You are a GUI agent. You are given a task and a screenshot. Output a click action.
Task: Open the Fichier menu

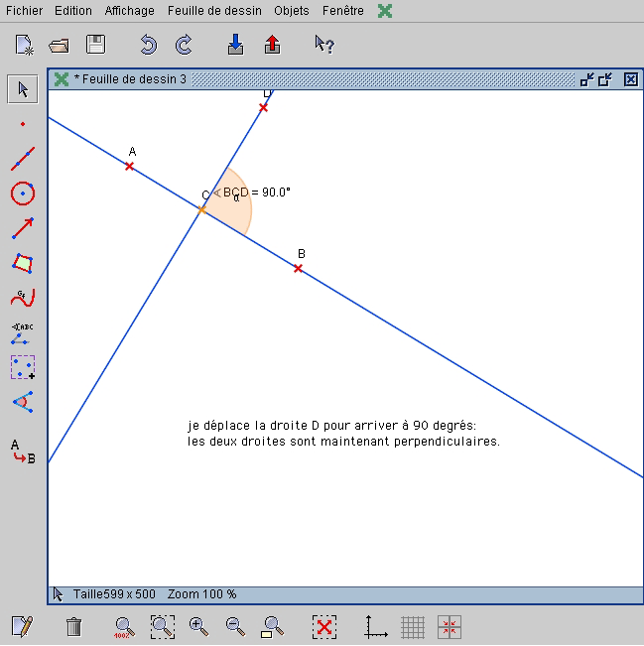[24, 11]
